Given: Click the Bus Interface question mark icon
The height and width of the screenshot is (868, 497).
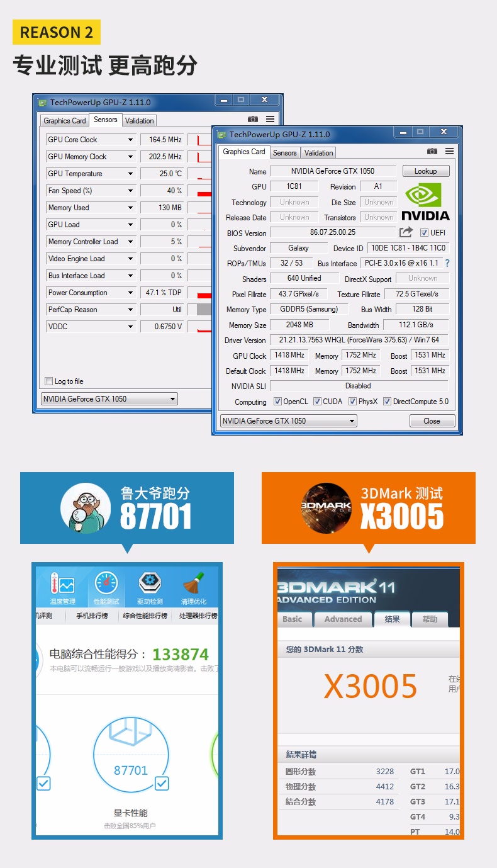Looking at the screenshot, I should click(x=447, y=263).
